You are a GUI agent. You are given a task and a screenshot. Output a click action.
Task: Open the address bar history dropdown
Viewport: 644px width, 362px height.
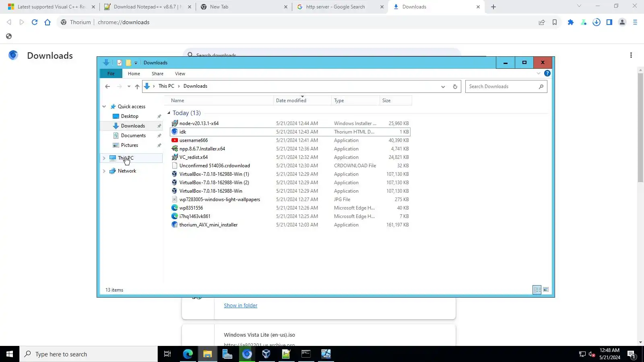click(443, 86)
